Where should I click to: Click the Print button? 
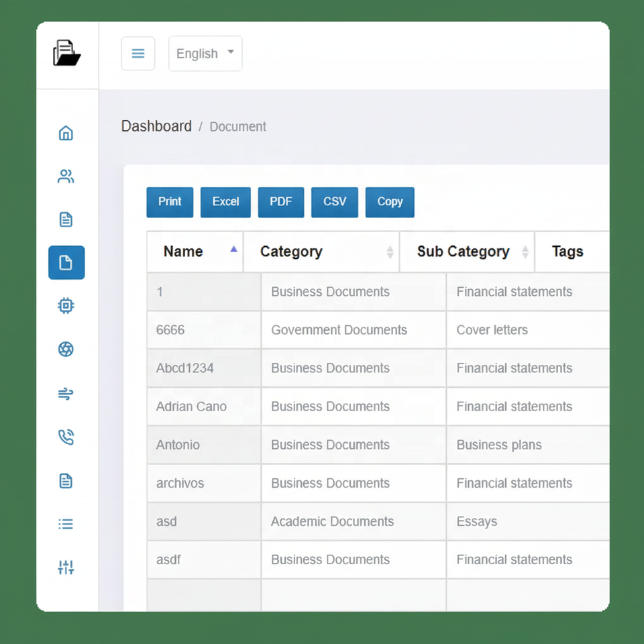(x=170, y=202)
